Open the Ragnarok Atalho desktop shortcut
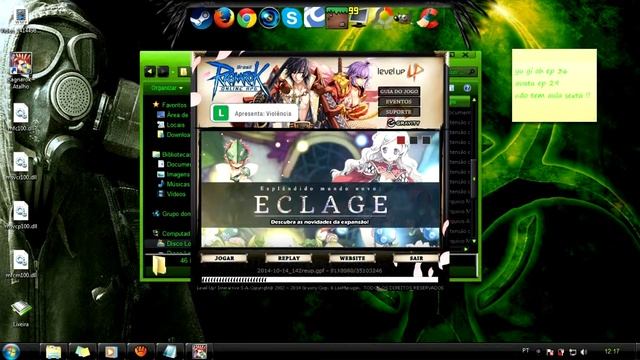The height and width of the screenshot is (360, 640). pos(20,70)
